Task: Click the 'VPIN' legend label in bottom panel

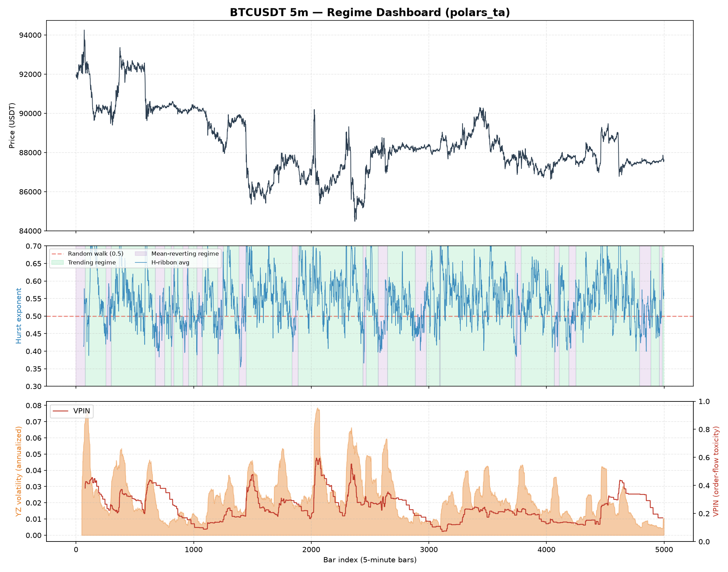Action: tap(82, 411)
